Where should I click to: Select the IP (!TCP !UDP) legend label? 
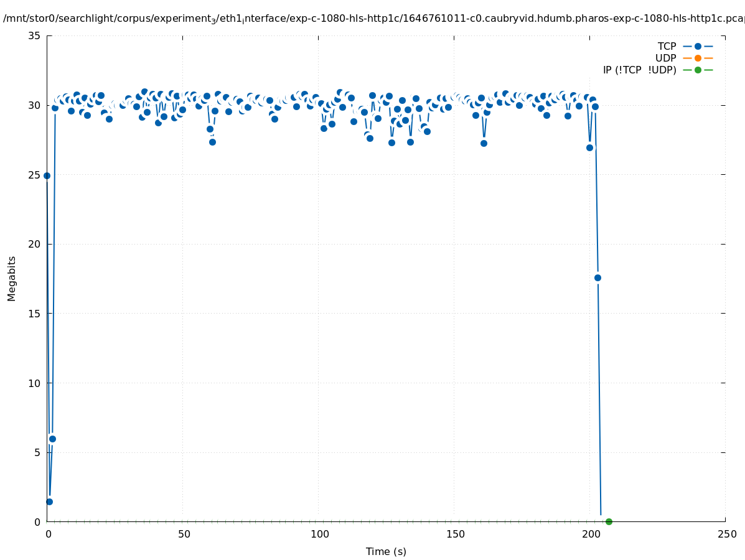point(639,70)
